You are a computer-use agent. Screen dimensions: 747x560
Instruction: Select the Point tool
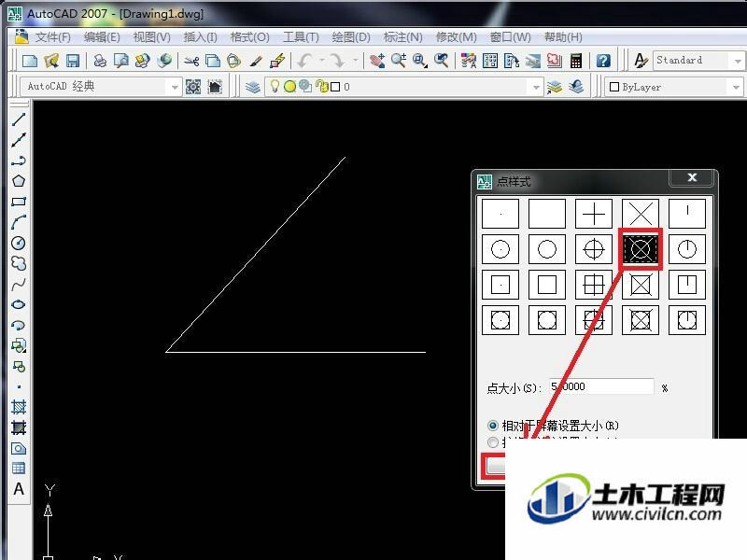tap(18, 386)
